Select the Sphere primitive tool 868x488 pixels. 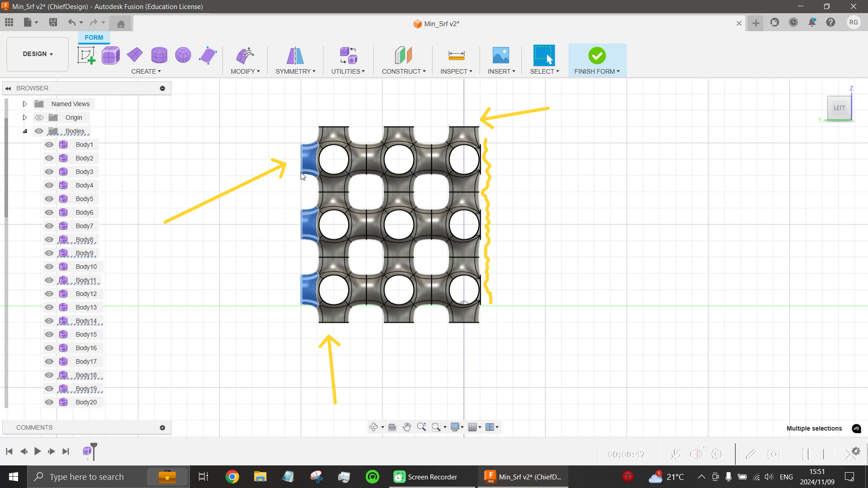pos(183,55)
